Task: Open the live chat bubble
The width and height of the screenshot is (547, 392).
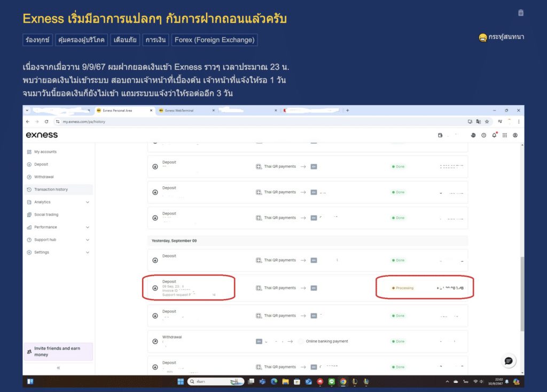Action: click(509, 360)
